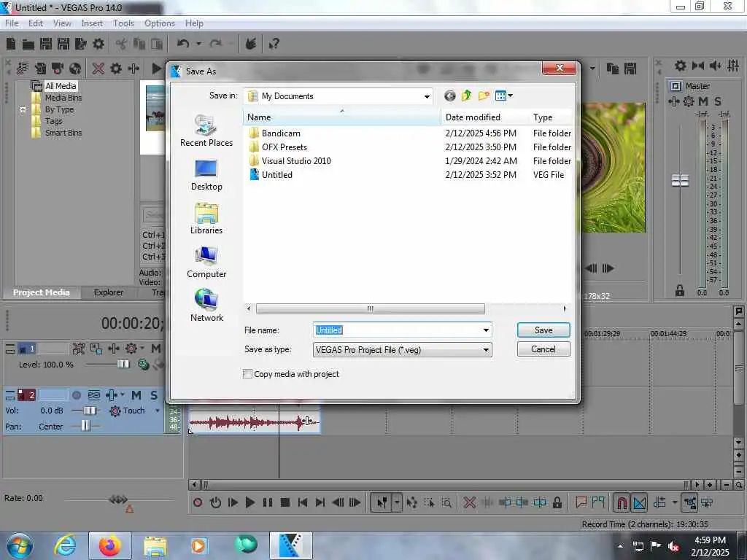Viewport: 747px width, 560px height.
Task: Open Computer location in Save As sidebar
Action: coord(206,262)
